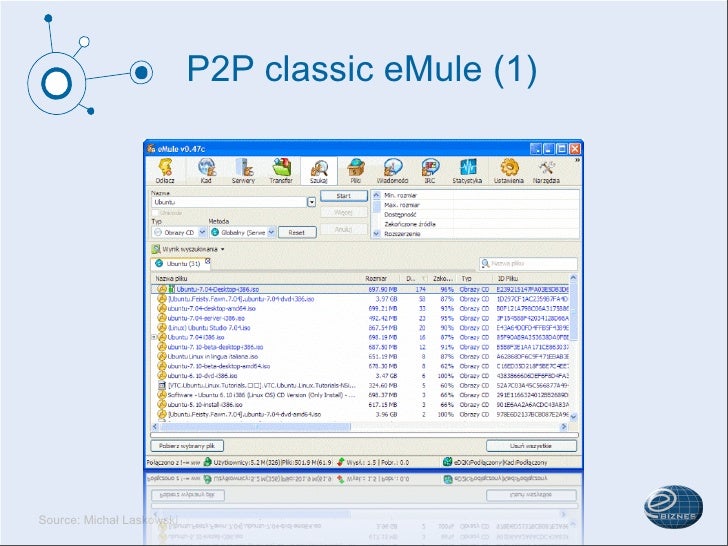Click the Start search button
Viewport: 728px width, 546px height.
(344, 196)
